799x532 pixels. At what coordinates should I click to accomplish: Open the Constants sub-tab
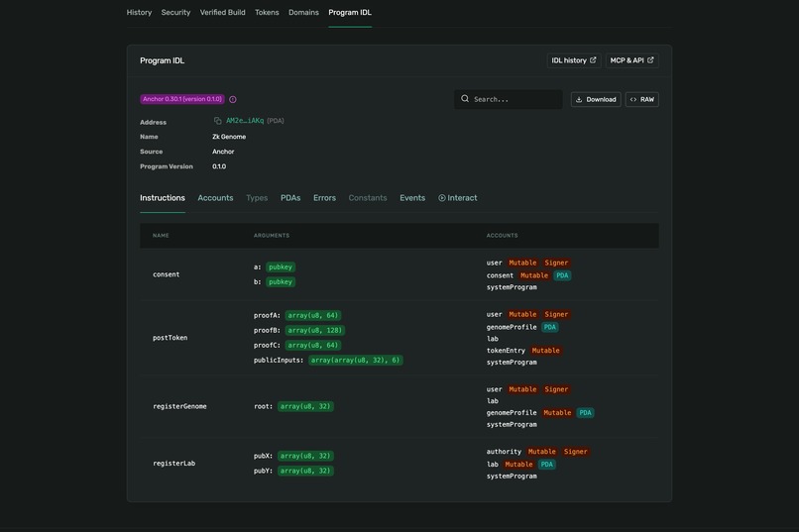[x=368, y=198]
